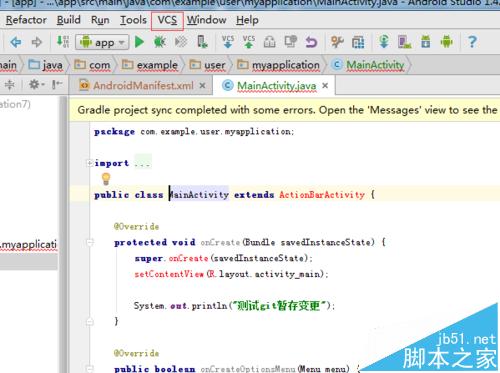Screen dimensions: 500x373
Task: Click the Show History icon
Action: pyautogui.click(x=270, y=42)
